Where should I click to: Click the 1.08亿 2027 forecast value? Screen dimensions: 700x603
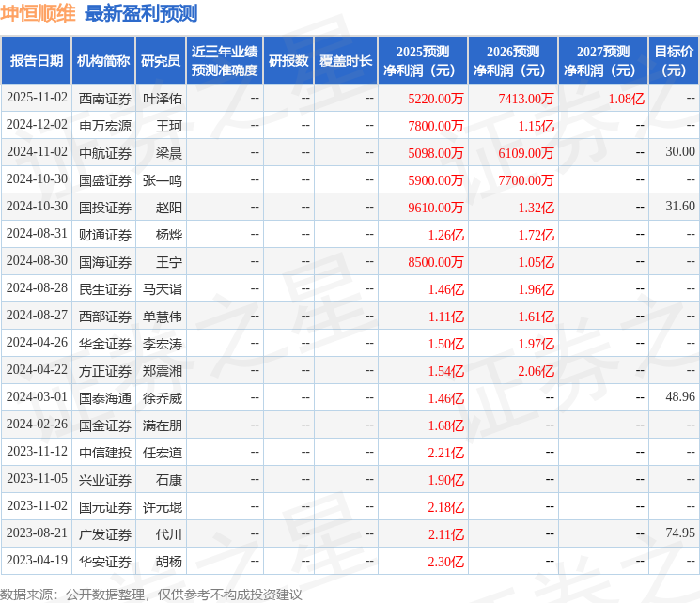(x=627, y=99)
